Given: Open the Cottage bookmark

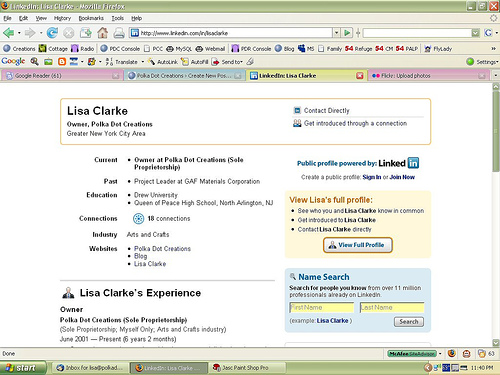Looking at the screenshot, I should (x=53, y=49).
